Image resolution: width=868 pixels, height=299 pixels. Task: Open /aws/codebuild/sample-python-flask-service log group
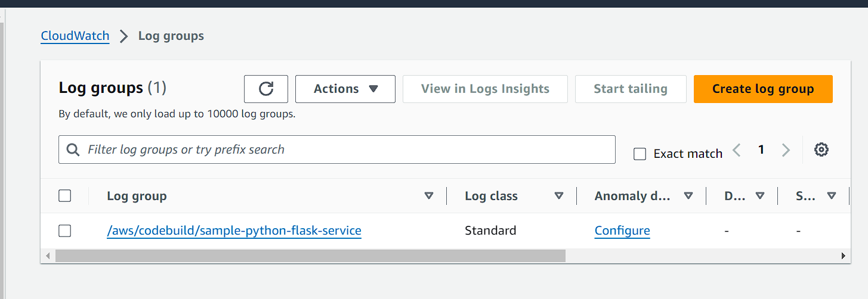pos(234,231)
